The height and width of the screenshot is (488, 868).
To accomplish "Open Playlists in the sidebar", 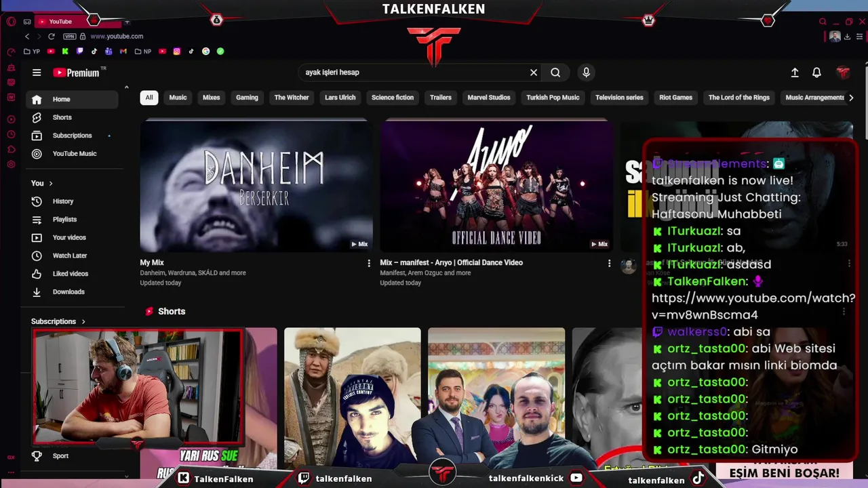I will tap(72, 220).
